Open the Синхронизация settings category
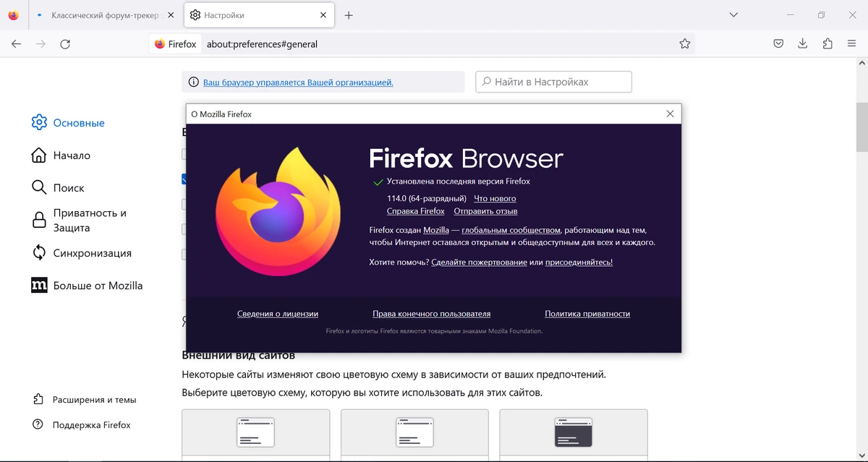 (82, 253)
